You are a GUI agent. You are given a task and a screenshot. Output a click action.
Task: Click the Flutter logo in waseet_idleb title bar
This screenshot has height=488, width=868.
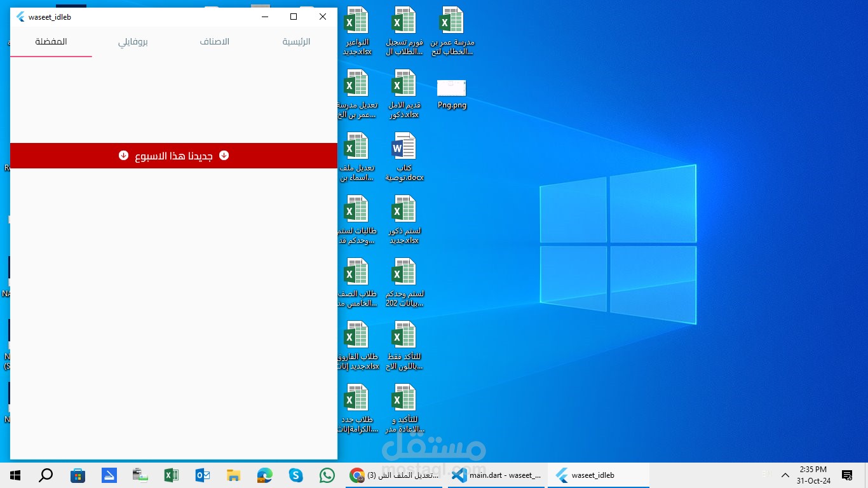pos(21,17)
